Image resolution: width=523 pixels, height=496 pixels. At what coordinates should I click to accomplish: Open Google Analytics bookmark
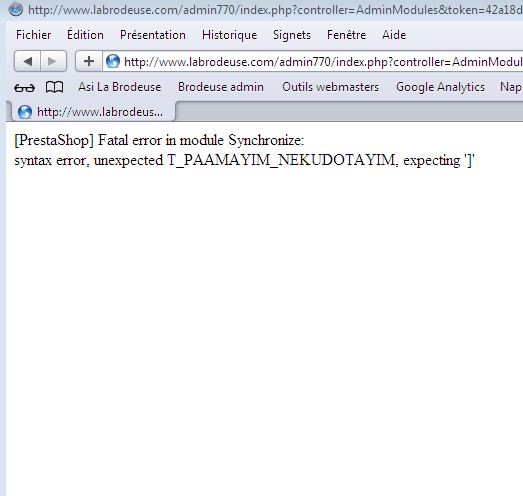pyautogui.click(x=440, y=87)
